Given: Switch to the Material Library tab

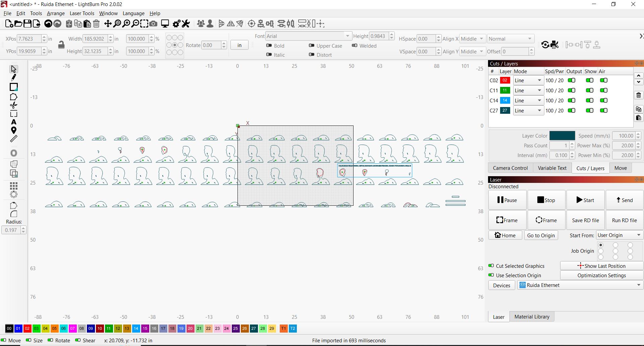Looking at the screenshot, I should point(532,317).
